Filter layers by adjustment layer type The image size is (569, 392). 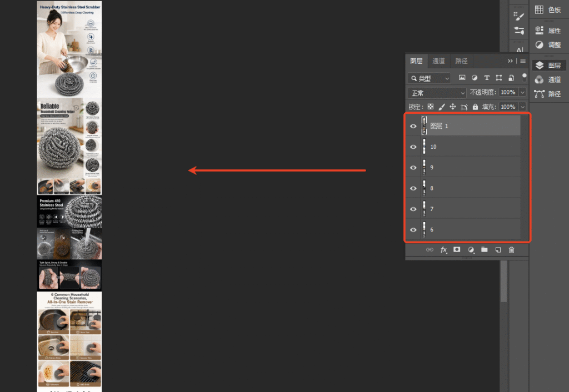pyautogui.click(x=475, y=78)
